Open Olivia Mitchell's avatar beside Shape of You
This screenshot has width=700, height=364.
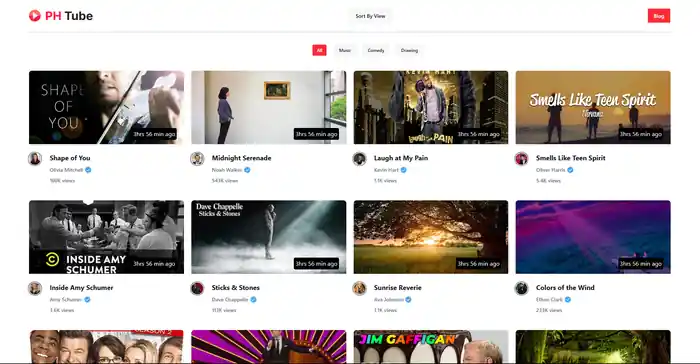tap(35, 159)
